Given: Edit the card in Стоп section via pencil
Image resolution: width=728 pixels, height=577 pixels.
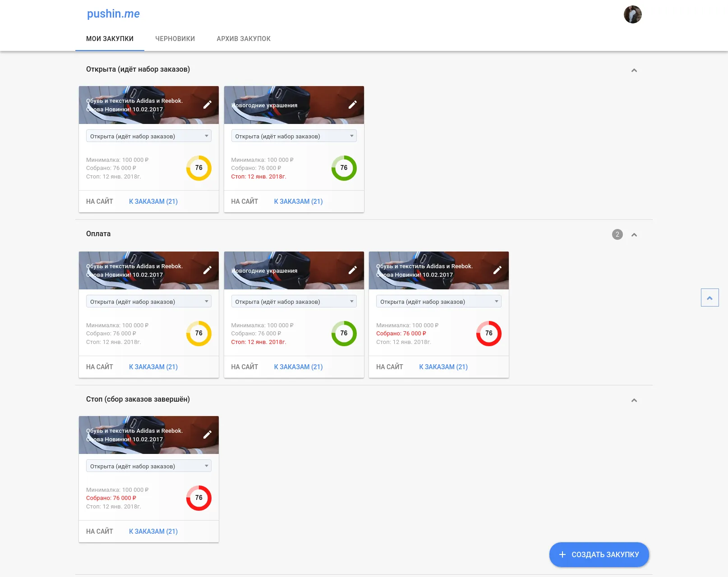Looking at the screenshot, I should 207,435.
